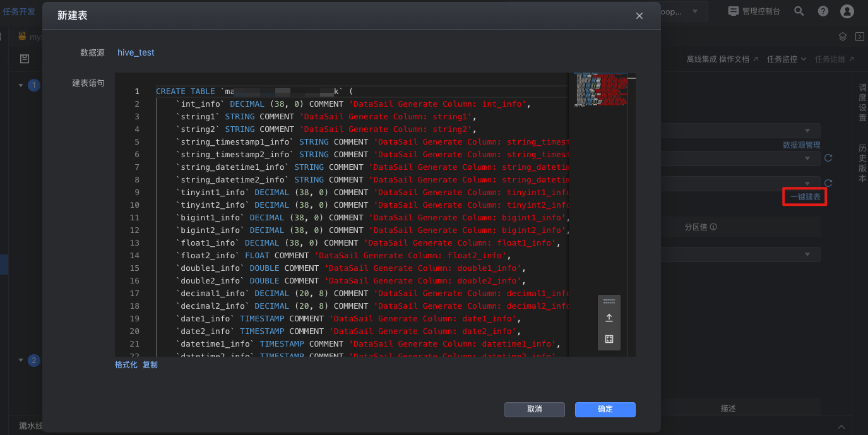Click the code minimap preview in the editor

coord(600,90)
